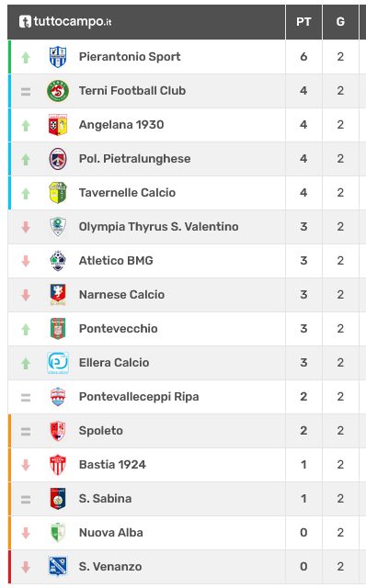Click the Ellera Calcio blue logo
This screenshot has height=588, width=366.
tap(58, 363)
